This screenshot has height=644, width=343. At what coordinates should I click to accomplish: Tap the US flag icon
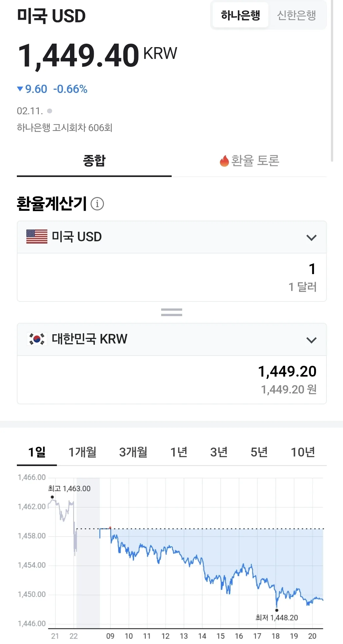tap(37, 237)
